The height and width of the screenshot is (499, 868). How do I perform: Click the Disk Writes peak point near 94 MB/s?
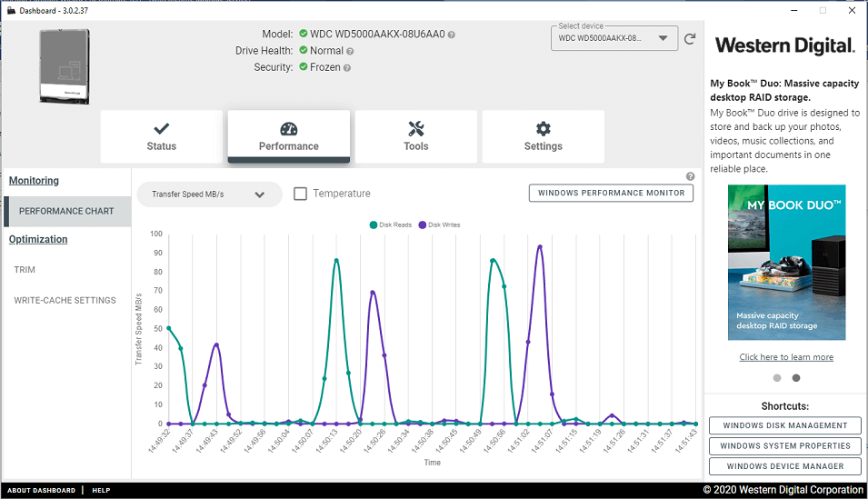540,247
